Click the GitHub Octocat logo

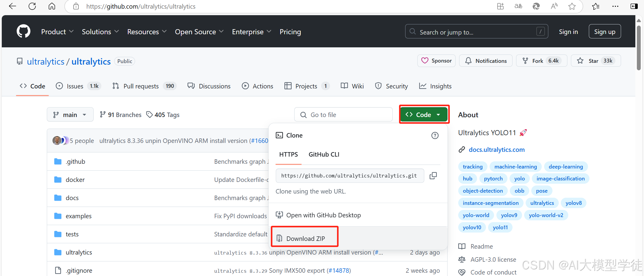coord(24,31)
